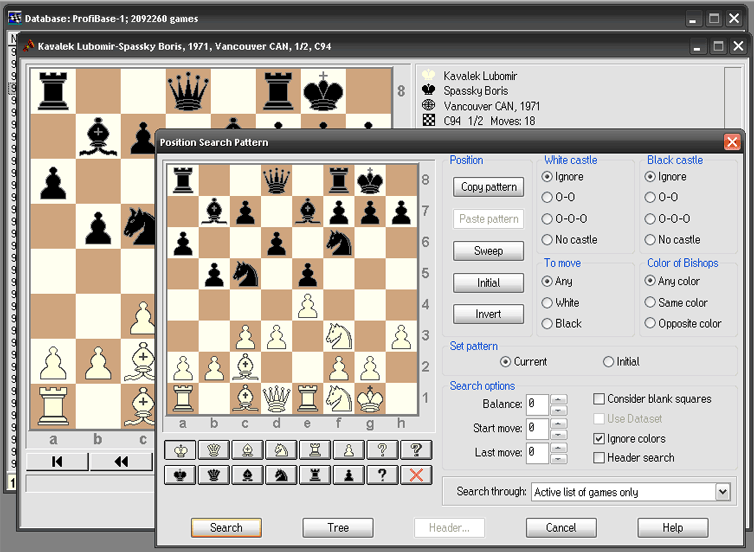The width and height of the screenshot is (754, 552).
Task: Select the white king piece button
Action: (x=180, y=450)
